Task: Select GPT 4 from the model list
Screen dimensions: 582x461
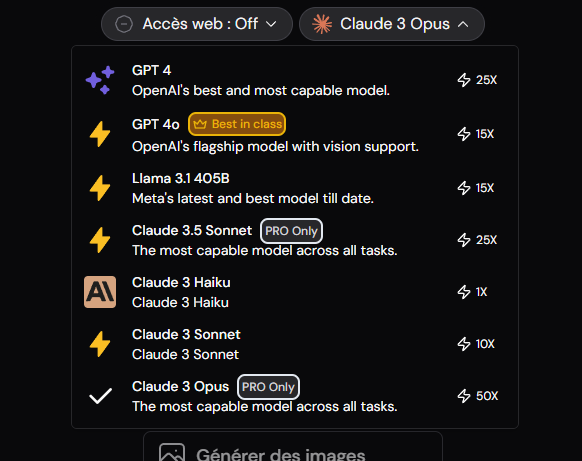Action: click(294, 80)
